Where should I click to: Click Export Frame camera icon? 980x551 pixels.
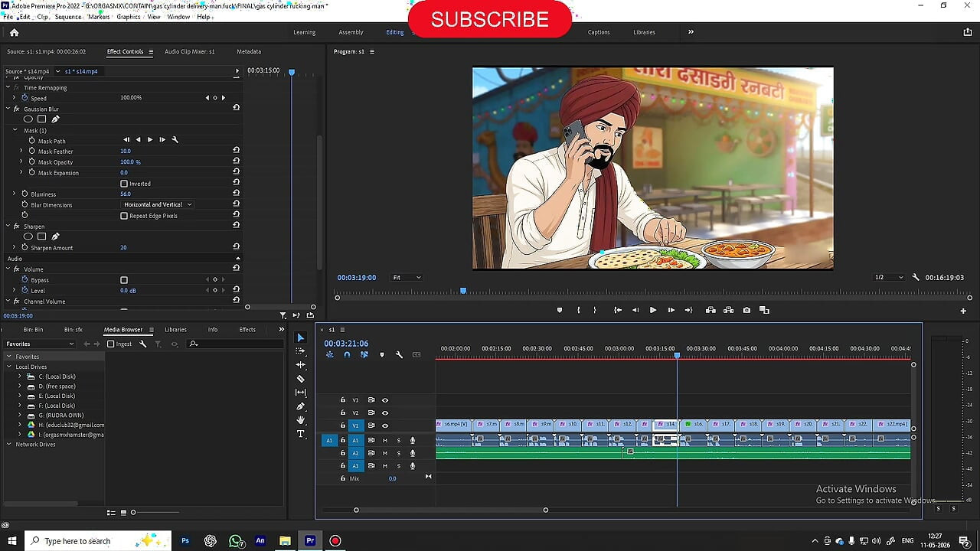click(x=746, y=310)
